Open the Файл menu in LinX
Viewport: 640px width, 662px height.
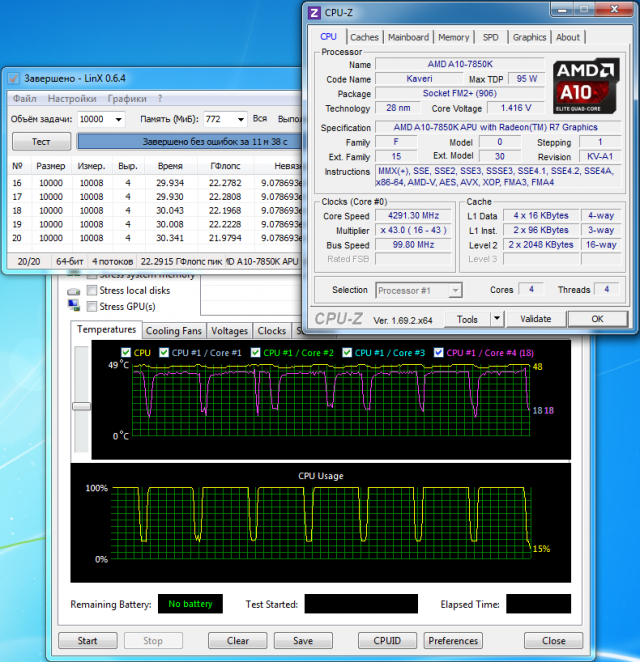[x=24, y=99]
